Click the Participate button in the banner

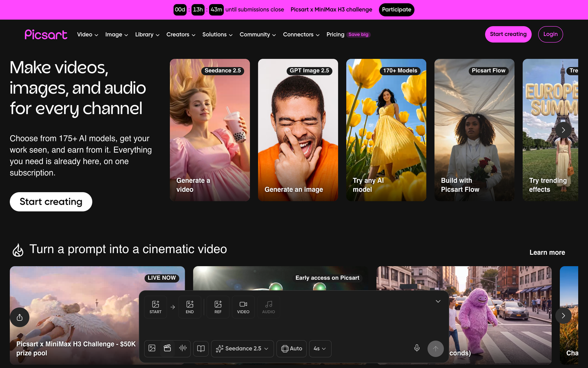point(396,10)
